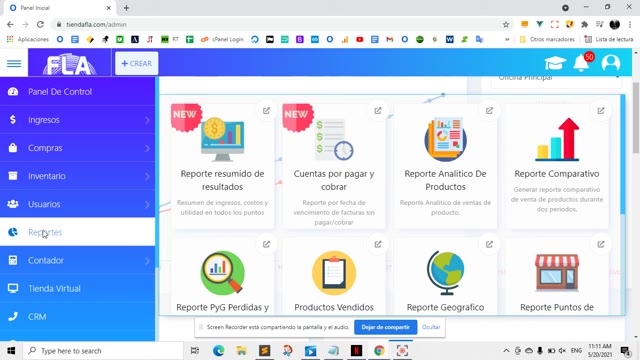This screenshot has width=640, height=360.
Task: Click the graduation cap tutorials icon
Action: point(555,63)
